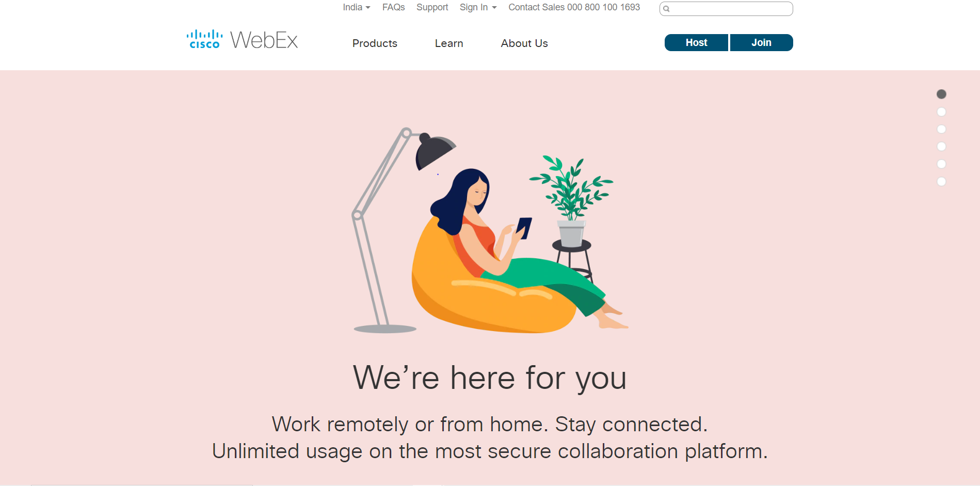Image resolution: width=980 pixels, height=486 pixels.
Task: Open the Products menu
Action: (375, 43)
